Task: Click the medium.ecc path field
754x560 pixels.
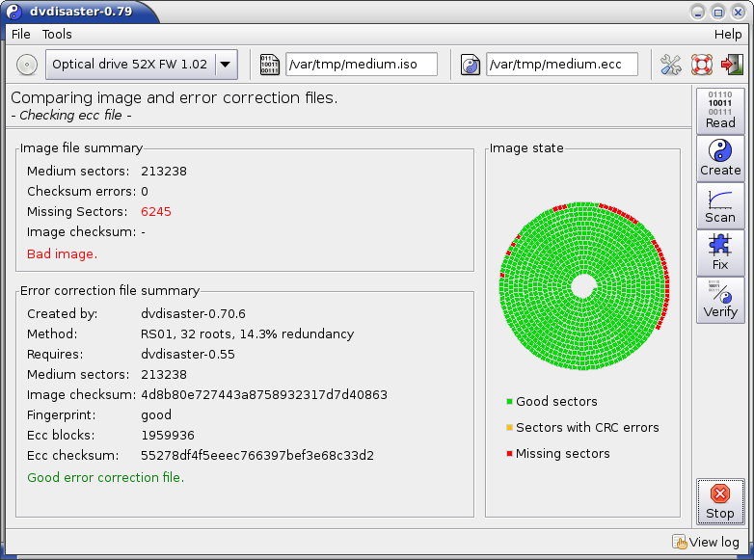Action: point(562,65)
